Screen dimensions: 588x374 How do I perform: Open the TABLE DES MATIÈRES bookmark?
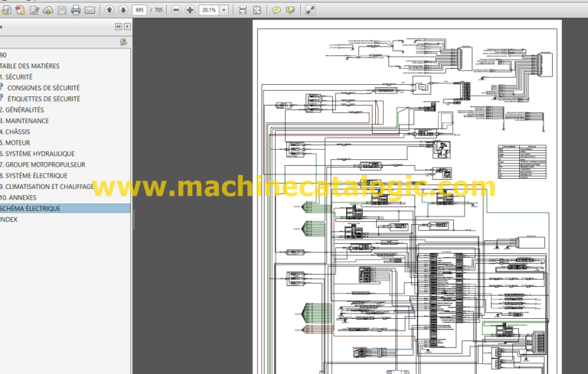pyautogui.click(x=30, y=66)
